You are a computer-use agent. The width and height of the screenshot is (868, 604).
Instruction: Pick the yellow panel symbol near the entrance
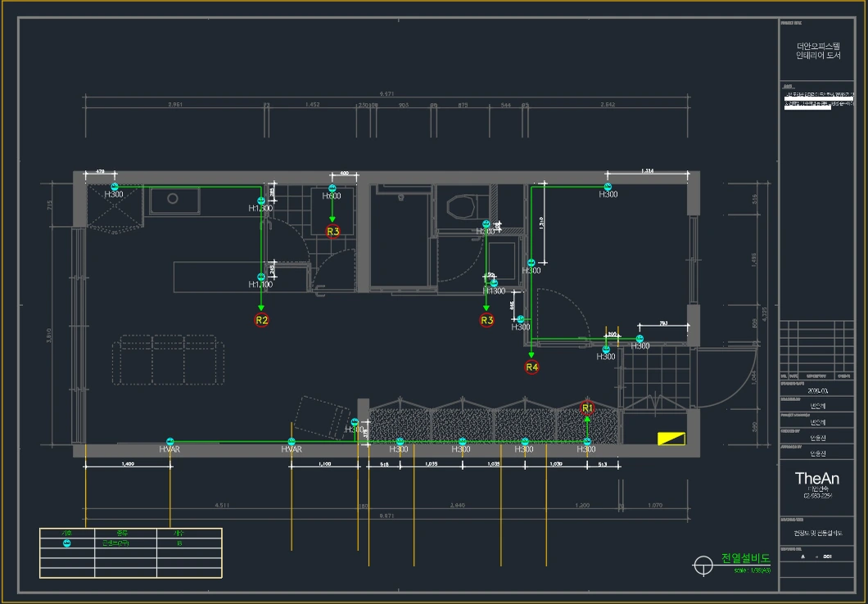[x=671, y=439]
